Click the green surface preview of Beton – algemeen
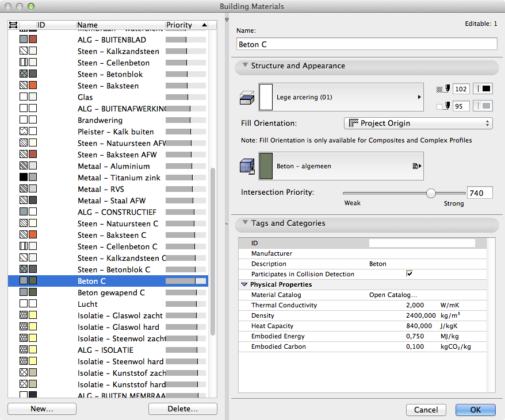505x420 pixels. (266, 166)
